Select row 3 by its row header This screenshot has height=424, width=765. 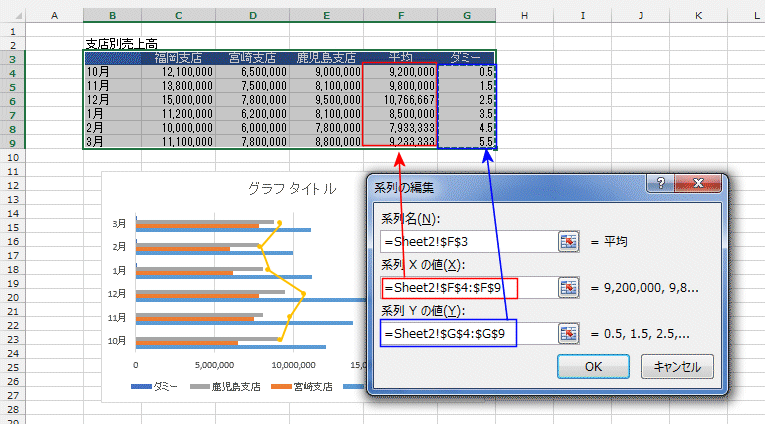pos(12,58)
